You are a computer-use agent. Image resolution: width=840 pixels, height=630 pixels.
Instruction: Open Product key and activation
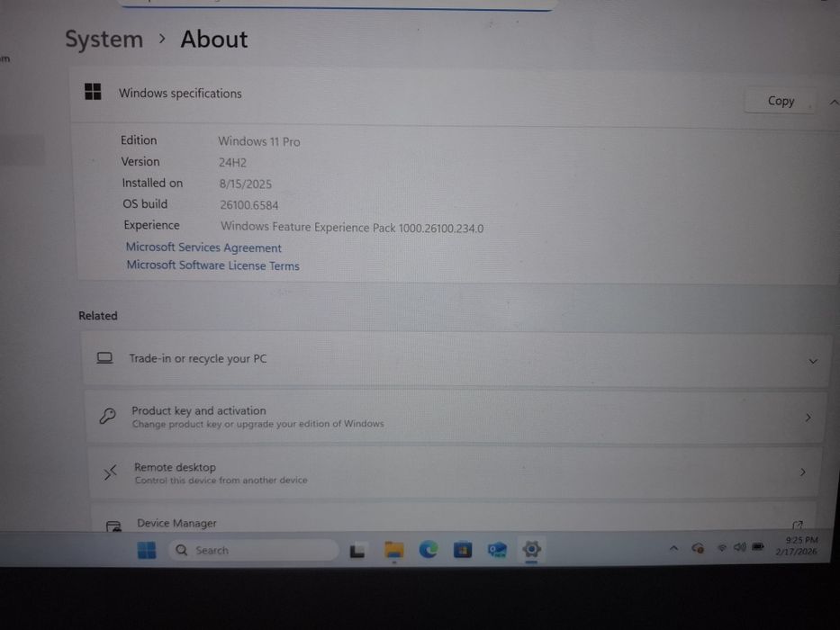pos(455,417)
